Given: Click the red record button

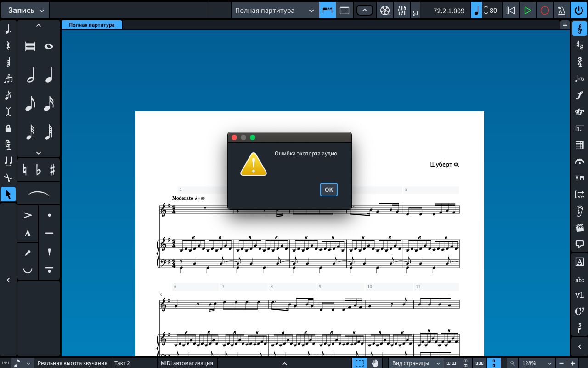Looking at the screenshot, I should [545, 10].
